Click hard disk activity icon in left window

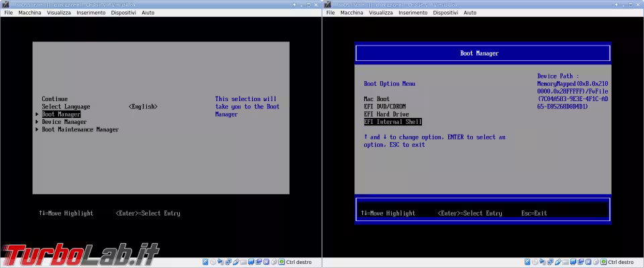click(x=205, y=262)
